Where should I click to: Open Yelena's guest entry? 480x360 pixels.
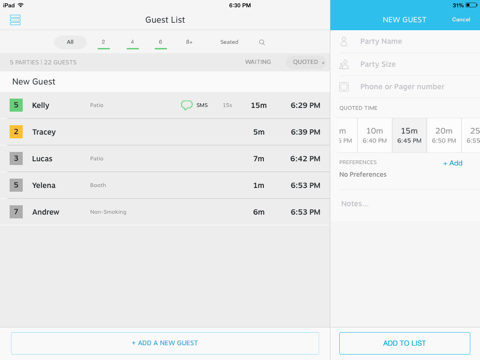click(x=165, y=185)
